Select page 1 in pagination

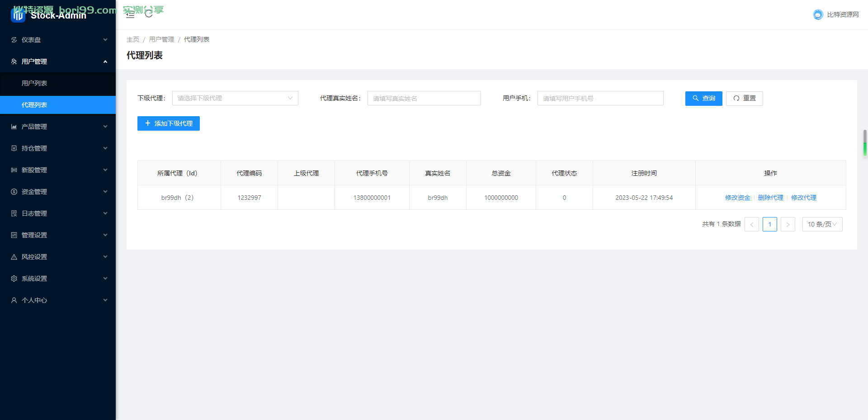[x=770, y=224]
